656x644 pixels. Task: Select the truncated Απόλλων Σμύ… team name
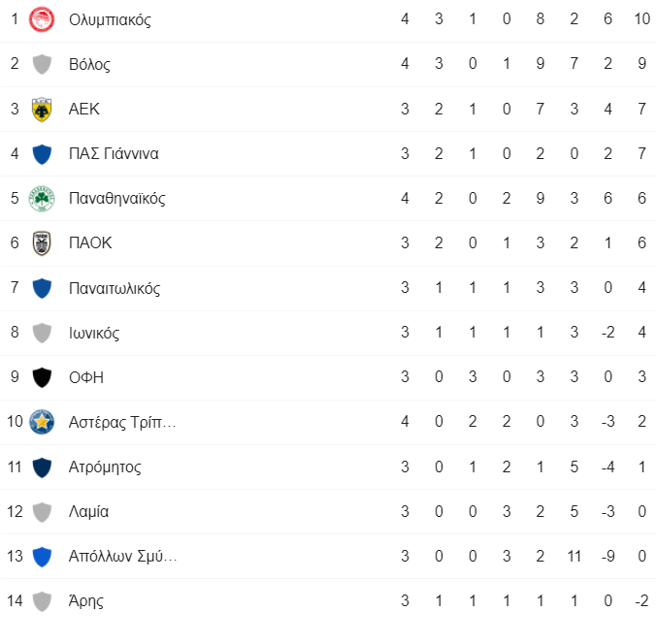pyautogui.click(x=122, y=556)
